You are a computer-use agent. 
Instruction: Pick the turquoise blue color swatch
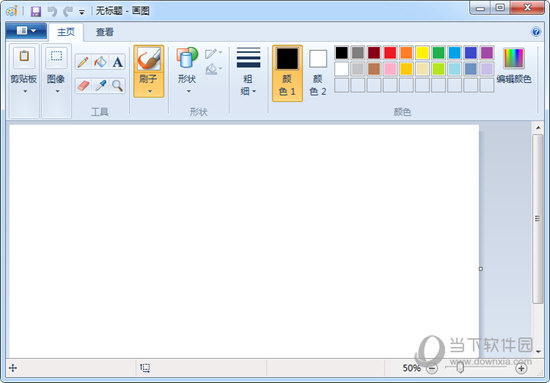pyautogui.click(x=455, y=53)
